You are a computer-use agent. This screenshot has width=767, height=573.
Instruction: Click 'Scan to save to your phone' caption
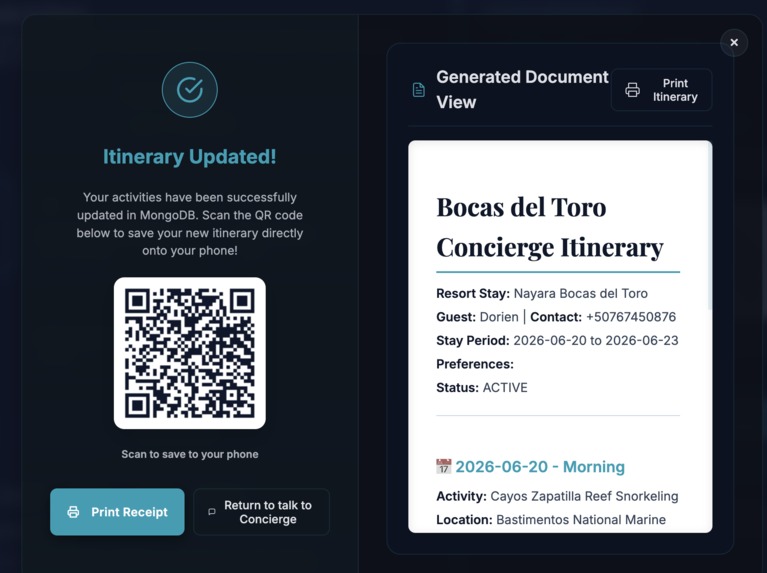click(x=190, y=454)
